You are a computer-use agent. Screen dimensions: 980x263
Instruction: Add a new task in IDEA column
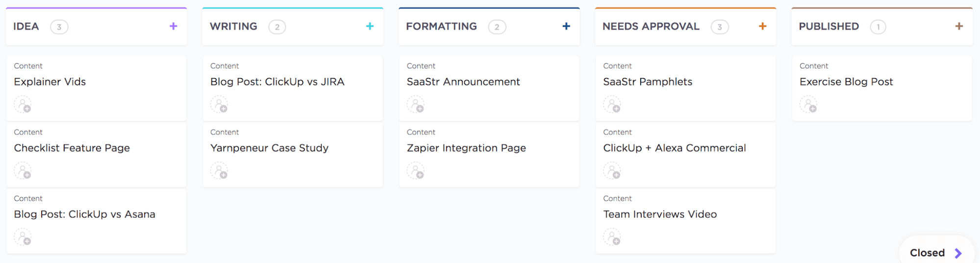coord(173,26)
